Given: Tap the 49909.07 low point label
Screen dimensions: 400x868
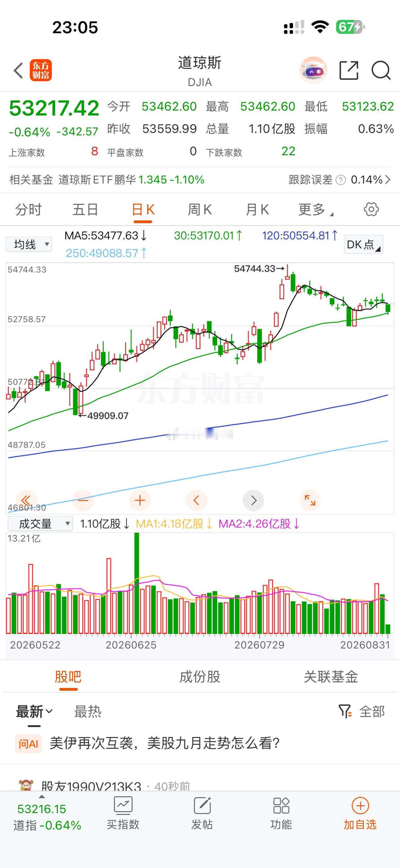Looking at the screenshot, I should (108, 416).
